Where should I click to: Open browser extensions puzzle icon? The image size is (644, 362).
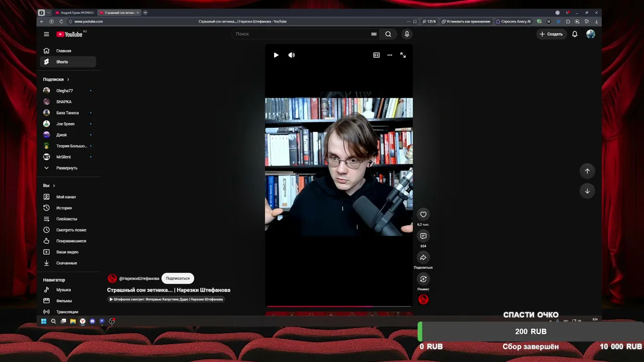click(x=568, y=22)
